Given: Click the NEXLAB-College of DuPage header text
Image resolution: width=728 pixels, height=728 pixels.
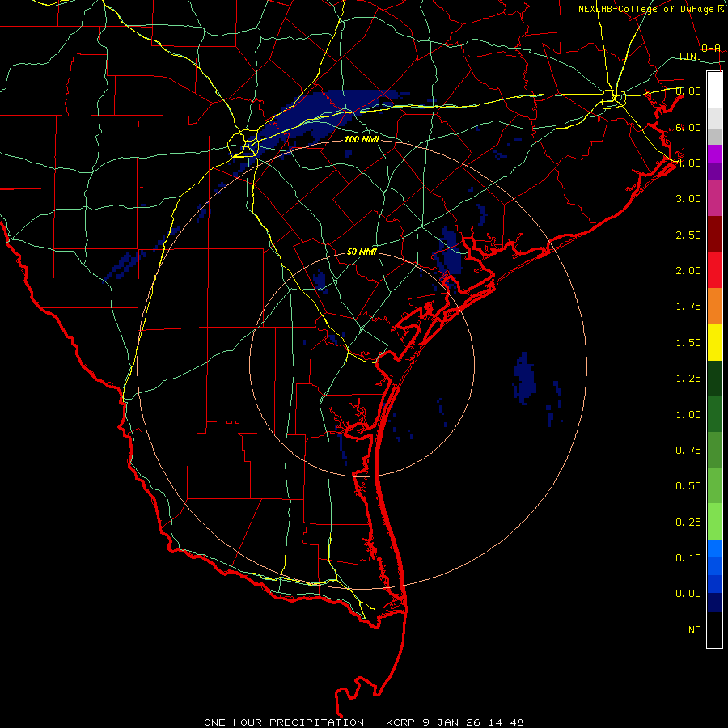Looking at the screenshot, I should pyautogui.click(x=647, y=9).
